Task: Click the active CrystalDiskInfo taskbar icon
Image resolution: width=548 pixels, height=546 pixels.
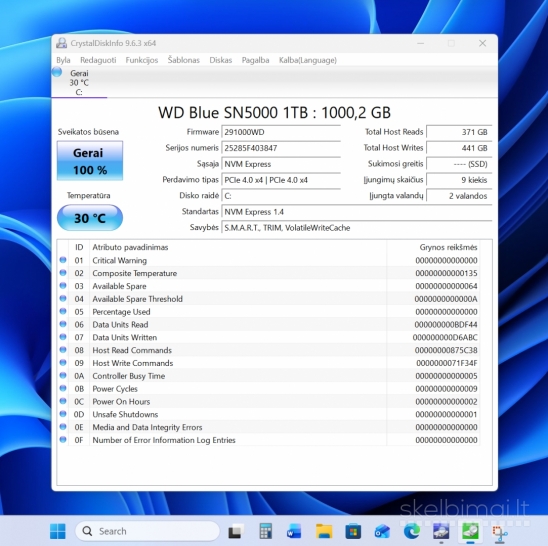Action: (470, 531)
